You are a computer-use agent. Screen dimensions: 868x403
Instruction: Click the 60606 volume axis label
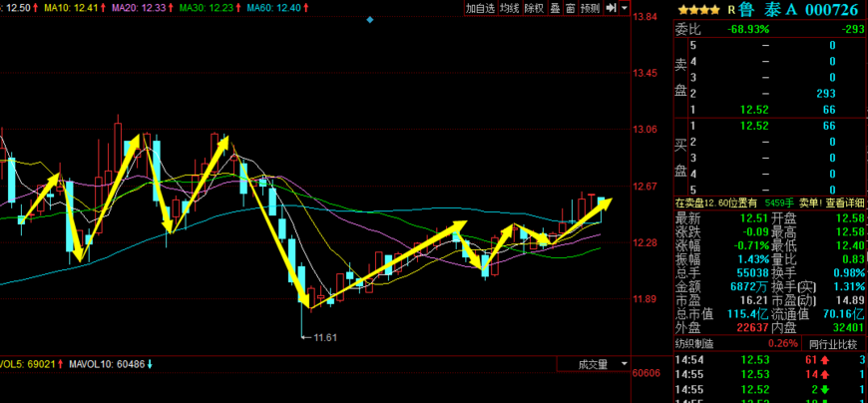(x=647, y=372)
